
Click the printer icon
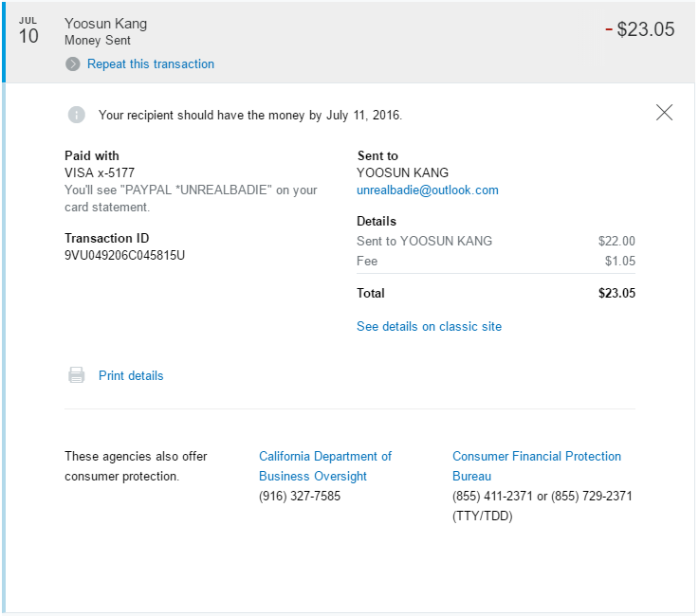[x=76, y=375]
